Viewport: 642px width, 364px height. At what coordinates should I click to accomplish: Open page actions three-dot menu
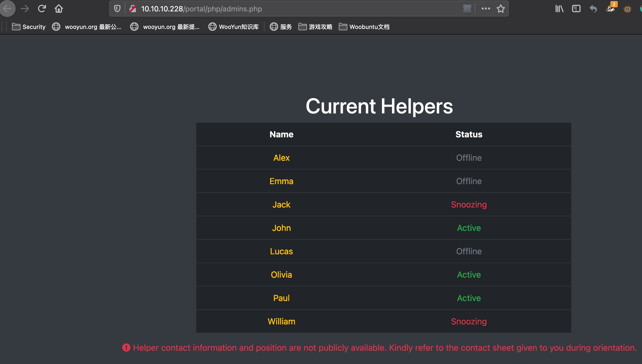click(486, 9)
